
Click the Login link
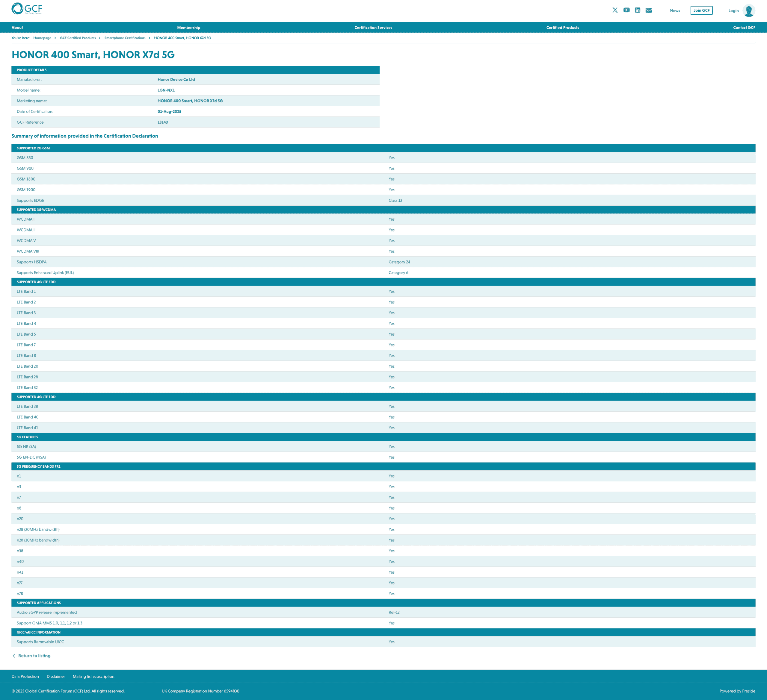pyautogui.click(x=733, y=11)
